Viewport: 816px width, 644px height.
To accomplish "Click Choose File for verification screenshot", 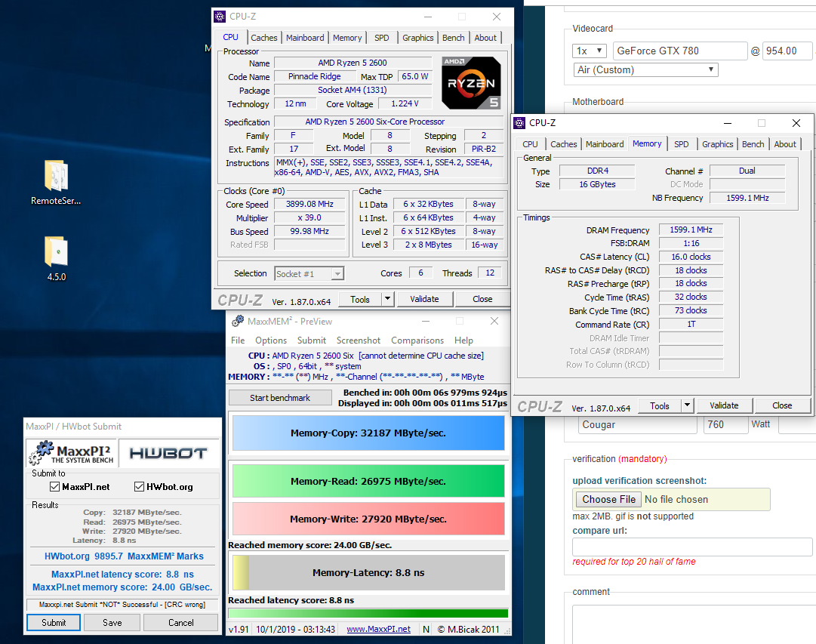I will pyautogui.click(x=608, y=500).
